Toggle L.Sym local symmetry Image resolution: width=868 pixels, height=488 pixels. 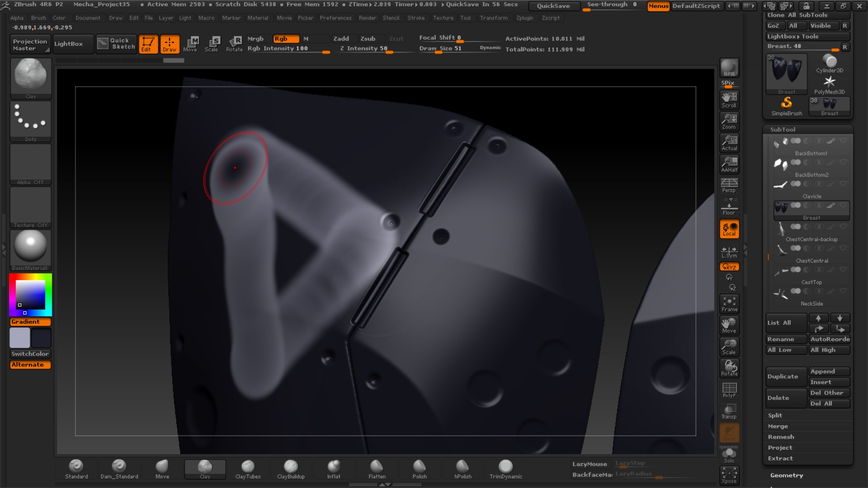coord(729,252)
